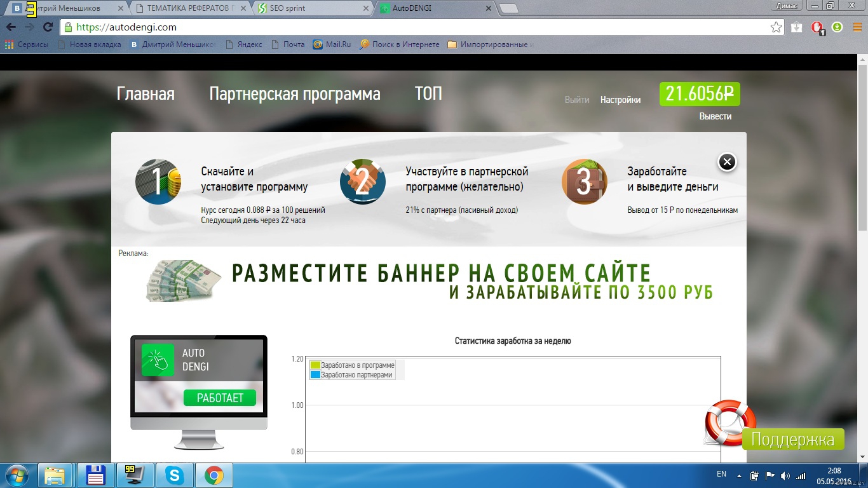
Task: Open the Windows Start menu
Action: tap(18, 475)
